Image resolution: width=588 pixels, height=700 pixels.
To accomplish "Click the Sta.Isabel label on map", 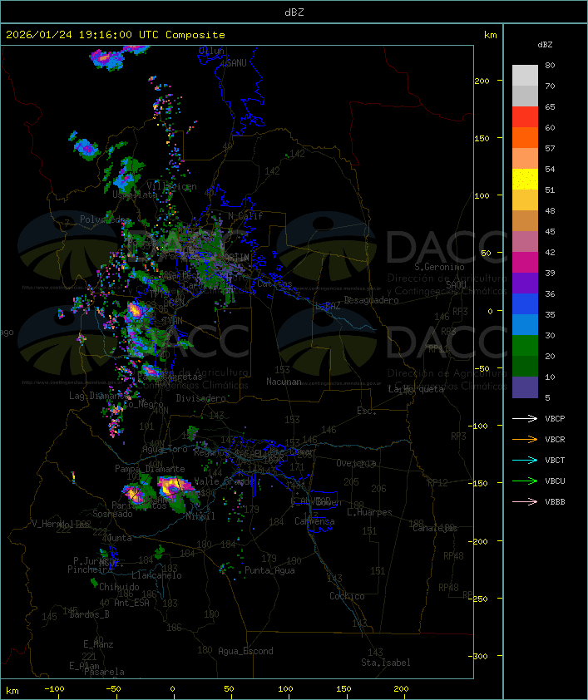I will [x=385, y=663].
